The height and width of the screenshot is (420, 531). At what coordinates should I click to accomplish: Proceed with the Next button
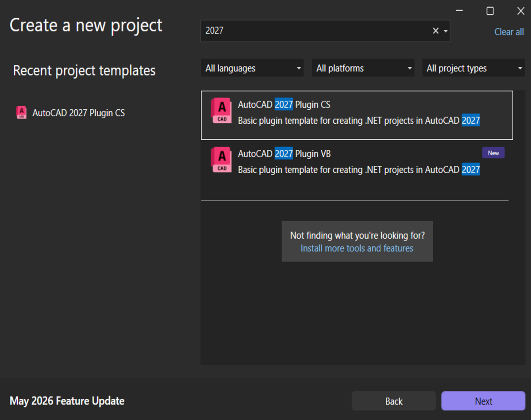483,401
